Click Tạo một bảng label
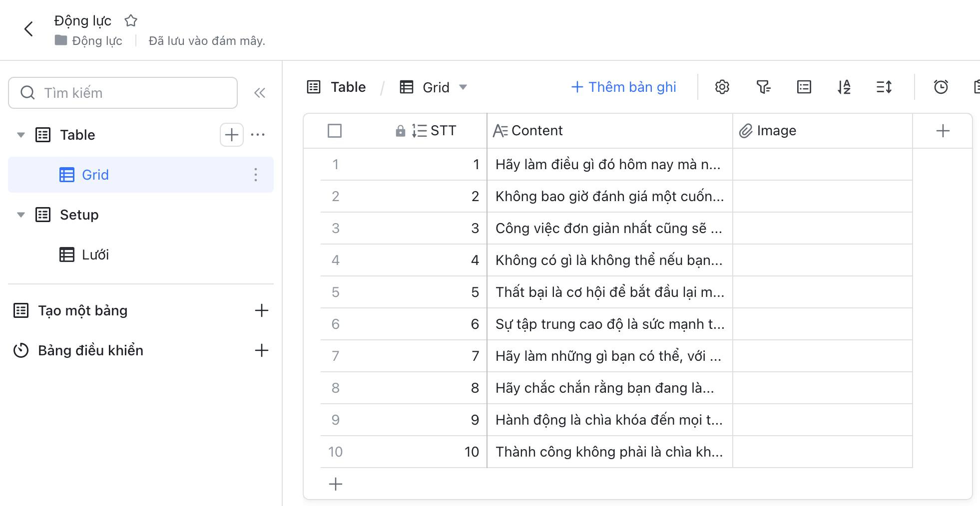This screenshot has height=506, width=980. [x=83, y=310]
